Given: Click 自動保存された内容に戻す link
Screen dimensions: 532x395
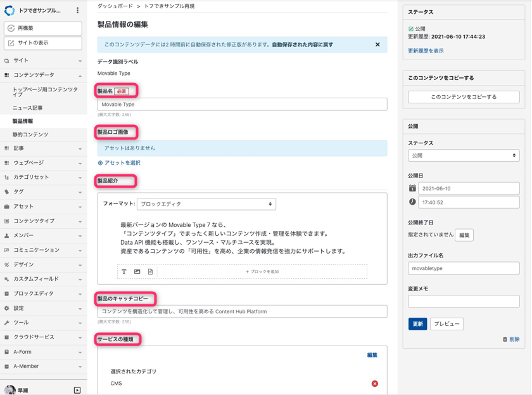Looking at the screenshot, I should (x=303, y=44).
